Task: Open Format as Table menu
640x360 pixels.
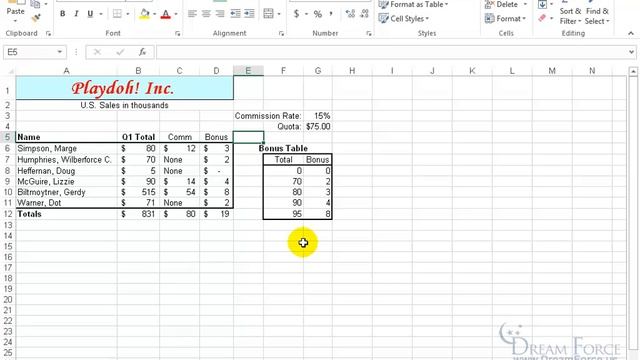Action: tap(413, 4)
